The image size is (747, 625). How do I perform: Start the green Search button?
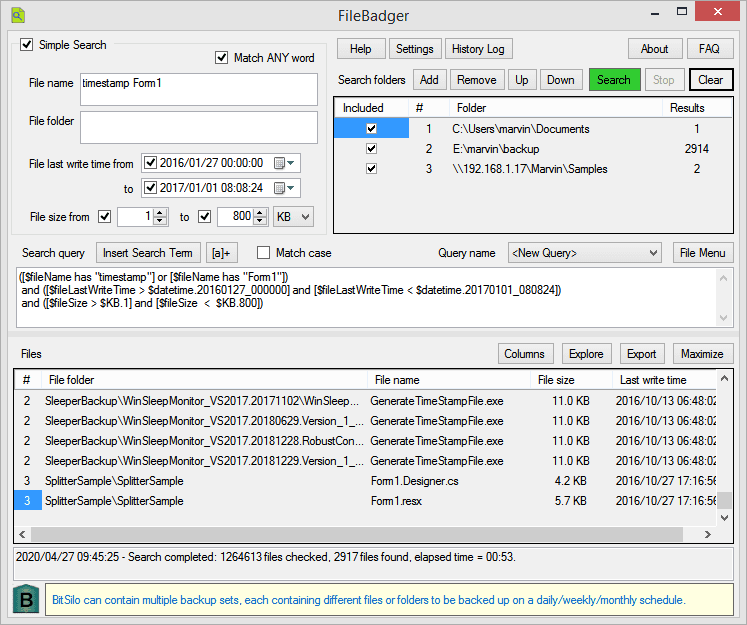614,80
